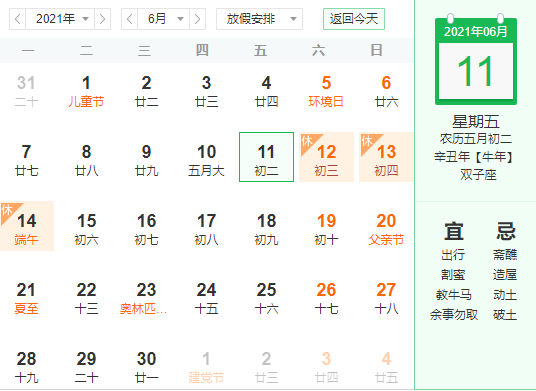
Task: Select June 12 holiday date marked 休
Action: (x=326, y=157)
